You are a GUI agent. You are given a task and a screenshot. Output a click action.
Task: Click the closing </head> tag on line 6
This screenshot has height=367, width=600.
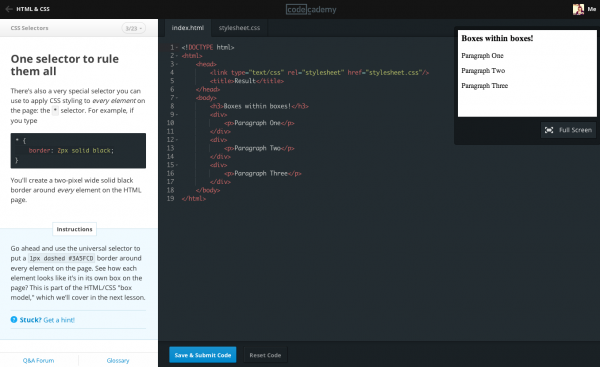click(x=208, y=90)
